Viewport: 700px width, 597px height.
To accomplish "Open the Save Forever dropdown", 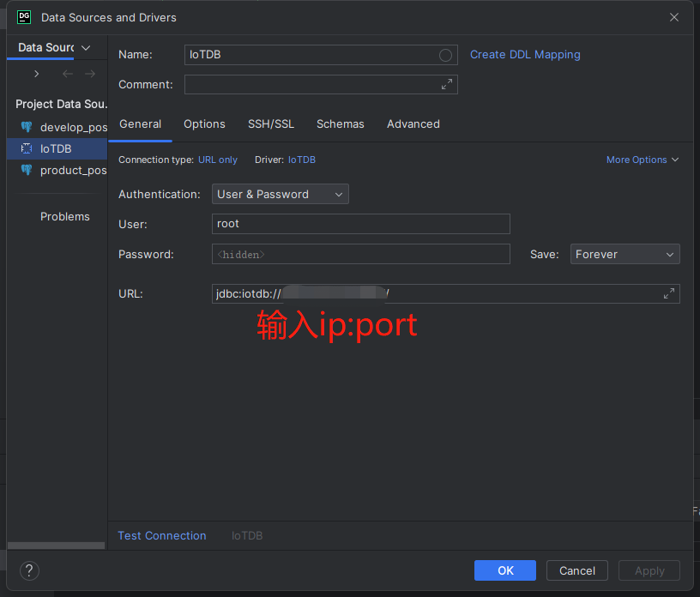I will pyautogui.click(x=625, y=254).
